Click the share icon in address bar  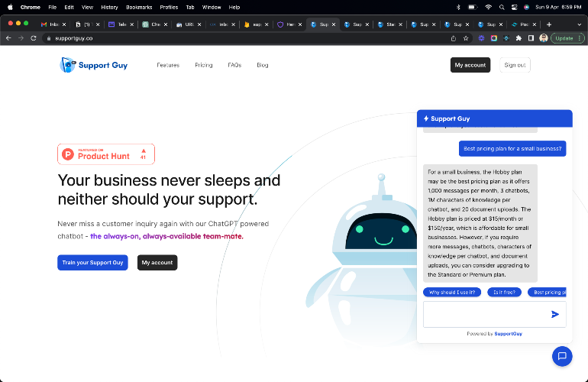[454, 38]
